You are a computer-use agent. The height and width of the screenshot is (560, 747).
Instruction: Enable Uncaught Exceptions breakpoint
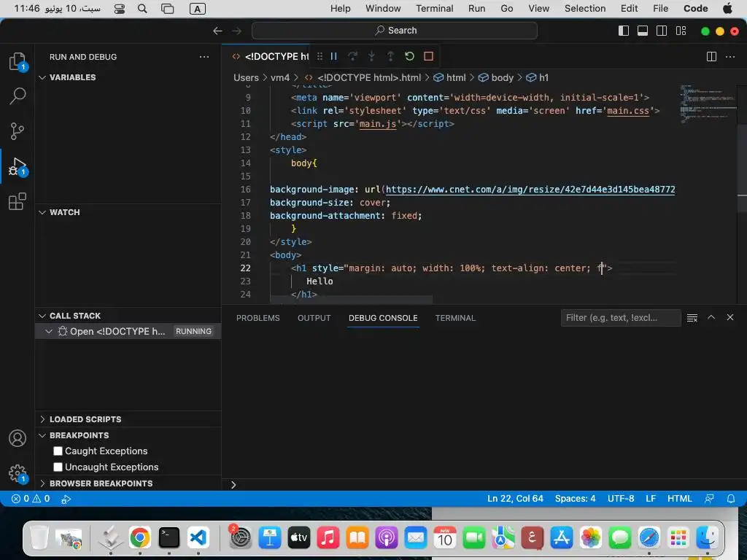click(58, 467)
